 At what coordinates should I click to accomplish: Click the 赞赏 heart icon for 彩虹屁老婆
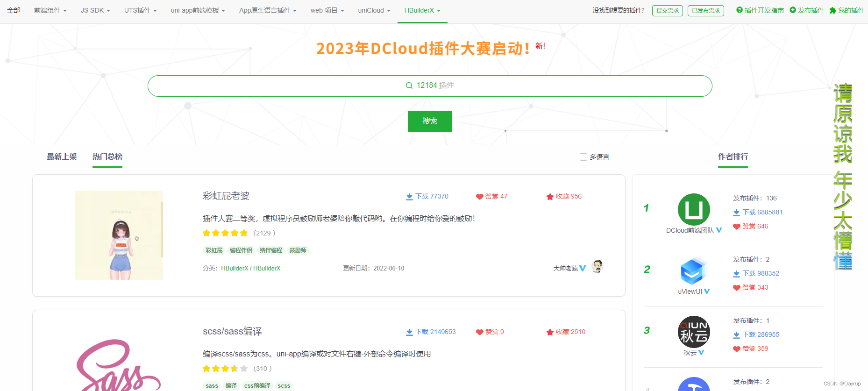tap(479, 197)
